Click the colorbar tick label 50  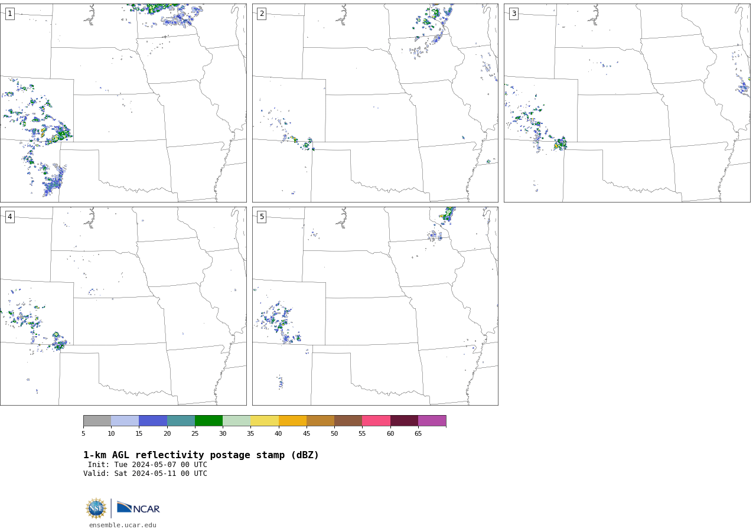tap(334, 434)
